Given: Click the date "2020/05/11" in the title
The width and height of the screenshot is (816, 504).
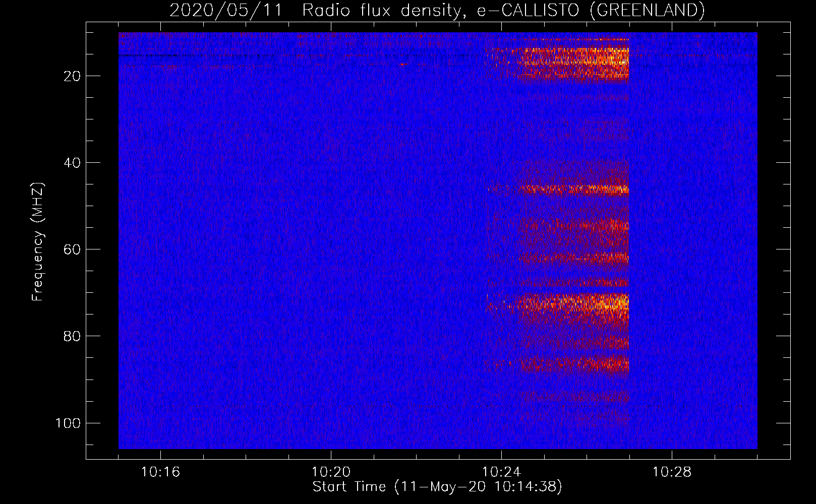Looking at the screenshot, I should [226, 10].
